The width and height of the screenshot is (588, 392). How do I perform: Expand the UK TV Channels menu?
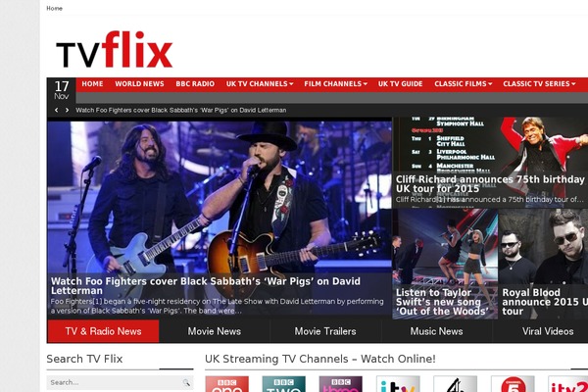click(260, 84)
